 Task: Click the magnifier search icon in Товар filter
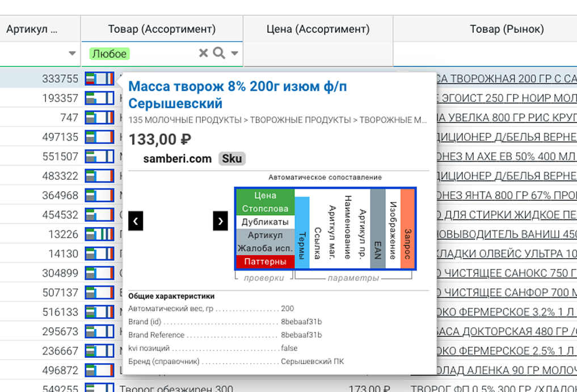(x=219, y=53)
